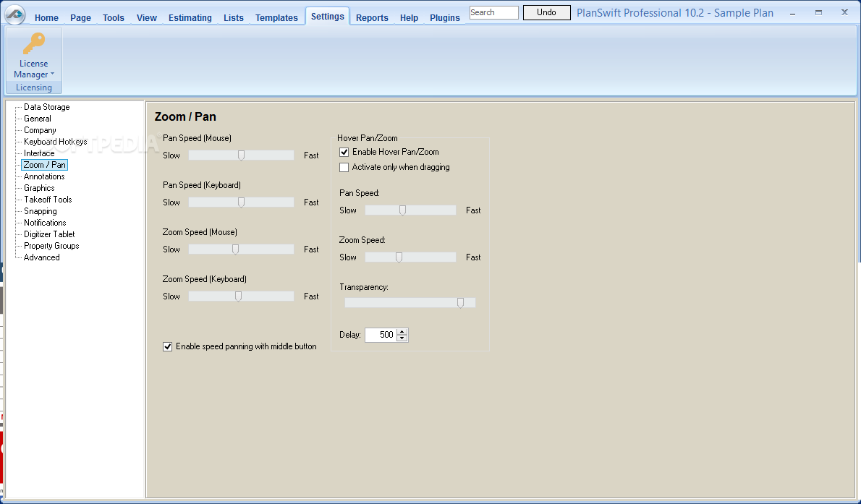Open the Help tab
This screenshot has height=504, width=861.
pos(409,17)
